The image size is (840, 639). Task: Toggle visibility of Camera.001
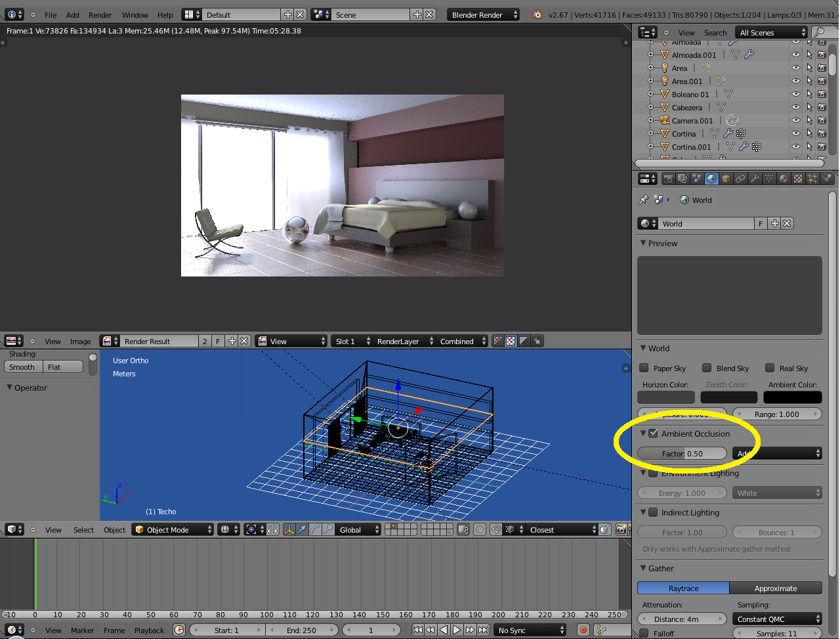[x=796, y=121]
